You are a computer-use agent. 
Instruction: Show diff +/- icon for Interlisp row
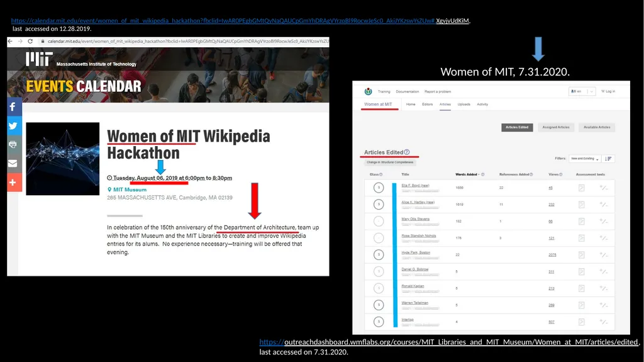point(603,322)
